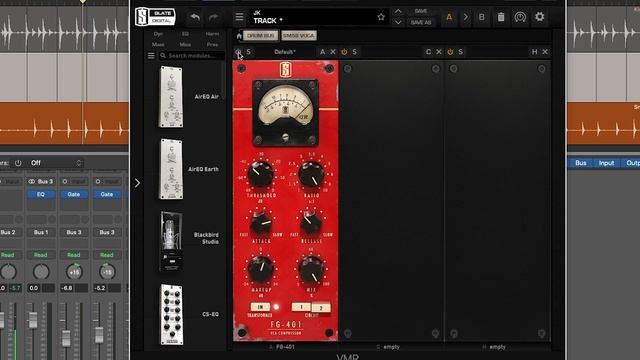
Task: Adjust the -15 pan knob
Action: pos(107,272)
